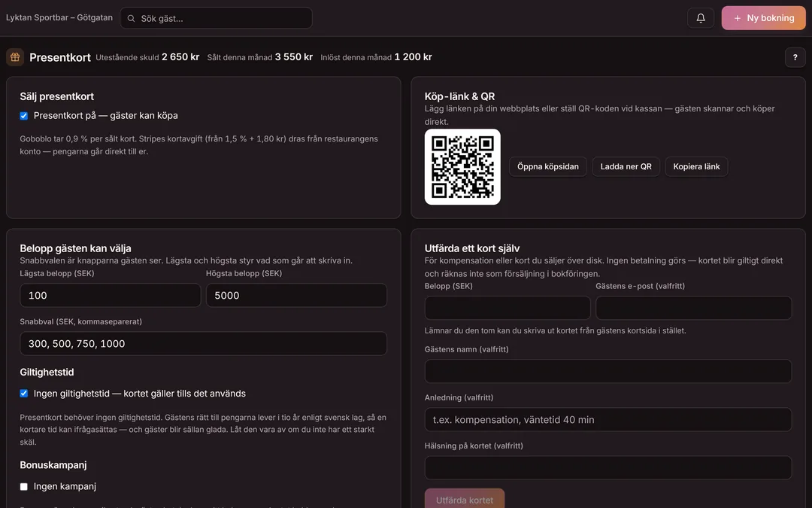Click the Giltighetstid heading
Viewport: 812px width, 508px height.
47,373
